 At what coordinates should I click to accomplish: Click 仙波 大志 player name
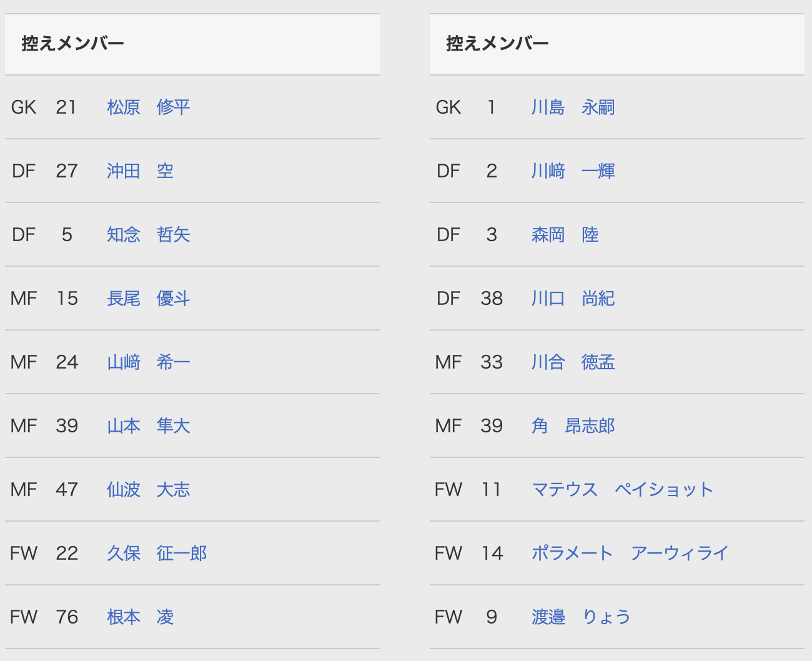click(148, 490)
